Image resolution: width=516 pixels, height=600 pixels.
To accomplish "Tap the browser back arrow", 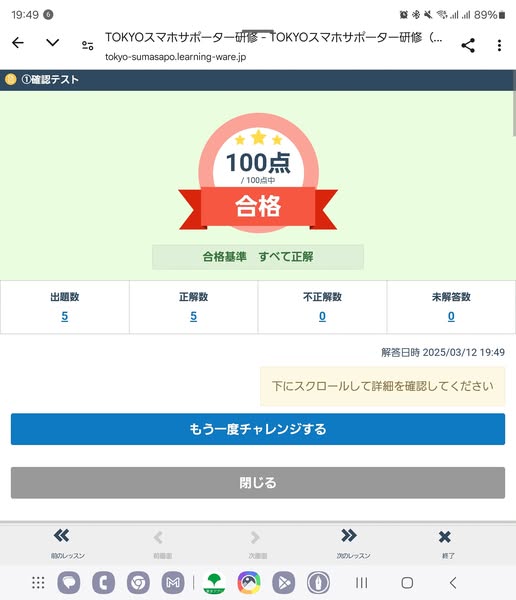I will 18,42.
